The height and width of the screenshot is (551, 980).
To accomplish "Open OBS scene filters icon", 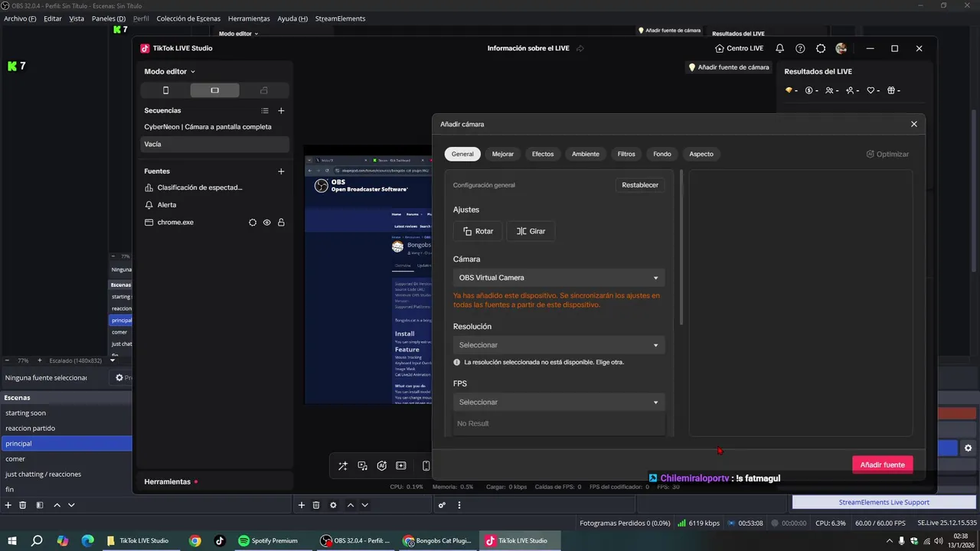I will click(39, 505).
